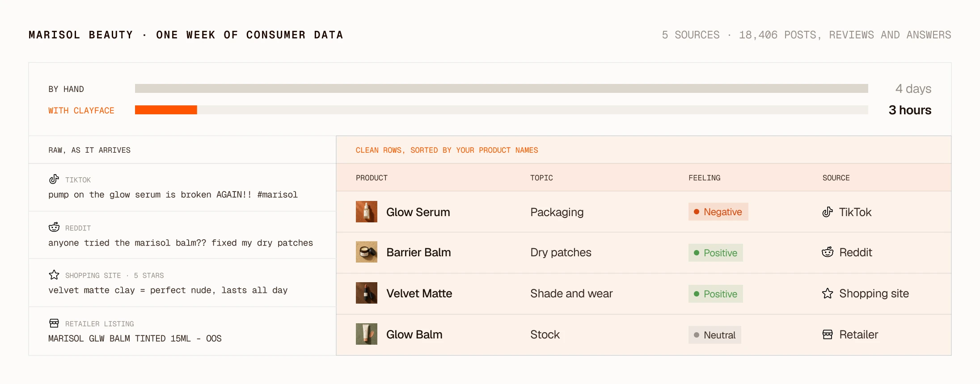980x384 pixels.
Task: Select the Velvet Matte product name
Action: click(419, 293)
